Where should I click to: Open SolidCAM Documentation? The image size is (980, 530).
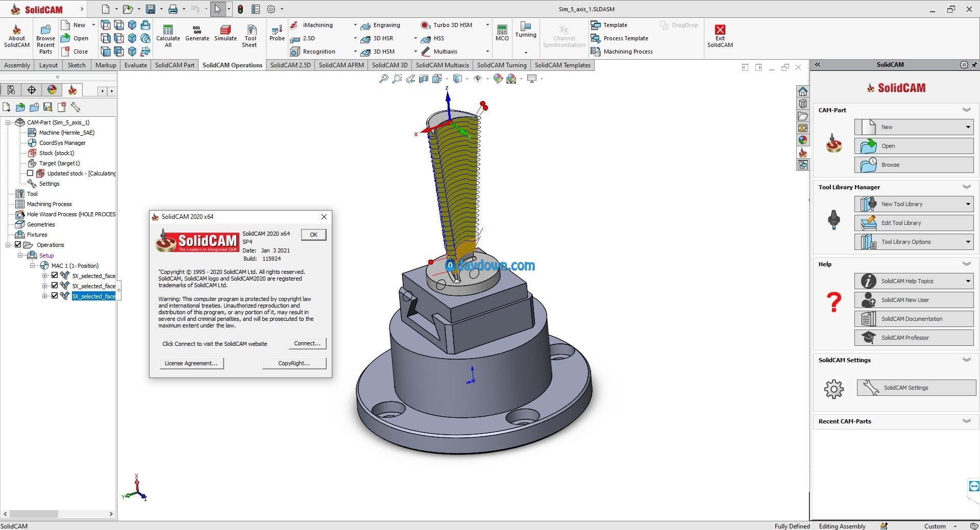pos(914,319)
